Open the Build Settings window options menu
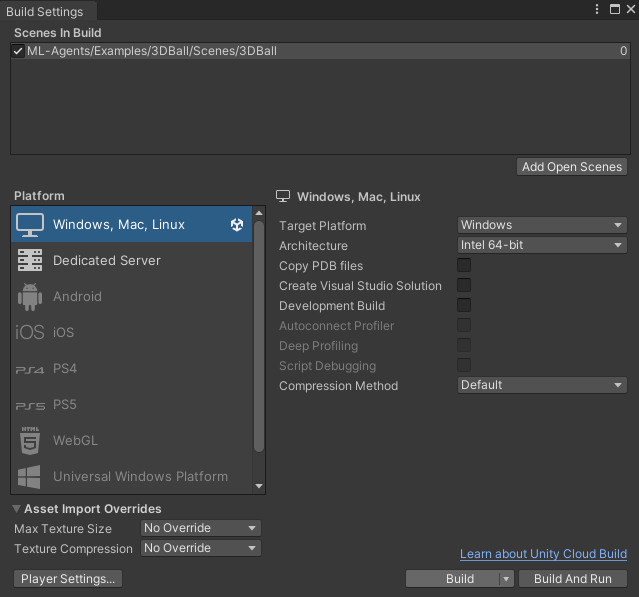The image size is (639, 597). 597,9
